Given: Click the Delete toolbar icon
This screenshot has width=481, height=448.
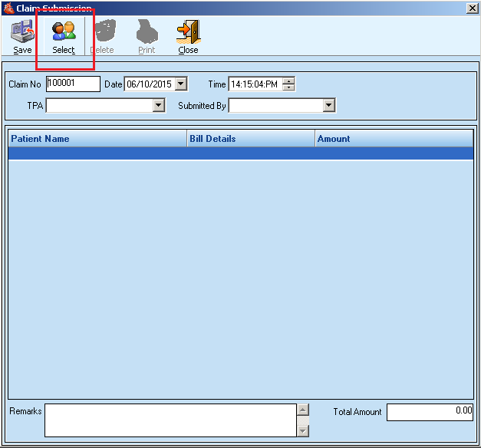Looking at the screenshot, I should click(102, 32).
